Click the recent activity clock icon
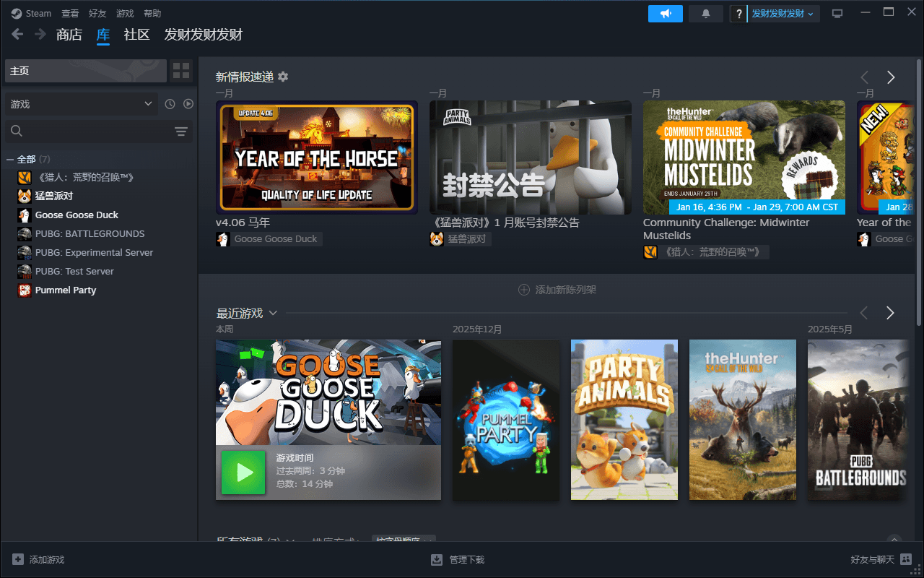Image resolution: width=924 pixels, height=578 pixels. 170,104
